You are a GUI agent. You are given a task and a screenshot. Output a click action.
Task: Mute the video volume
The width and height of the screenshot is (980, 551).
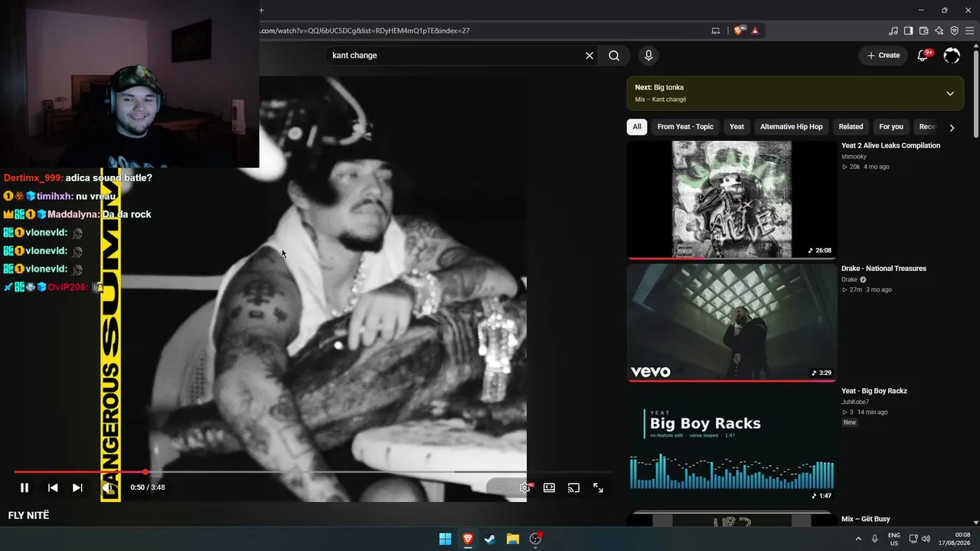[x=108, y=487]
